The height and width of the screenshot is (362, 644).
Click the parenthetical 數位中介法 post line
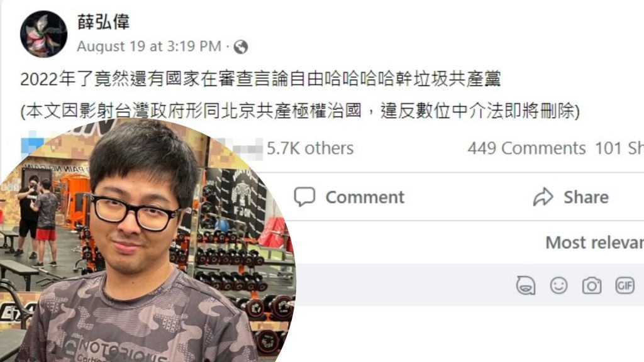300,111
